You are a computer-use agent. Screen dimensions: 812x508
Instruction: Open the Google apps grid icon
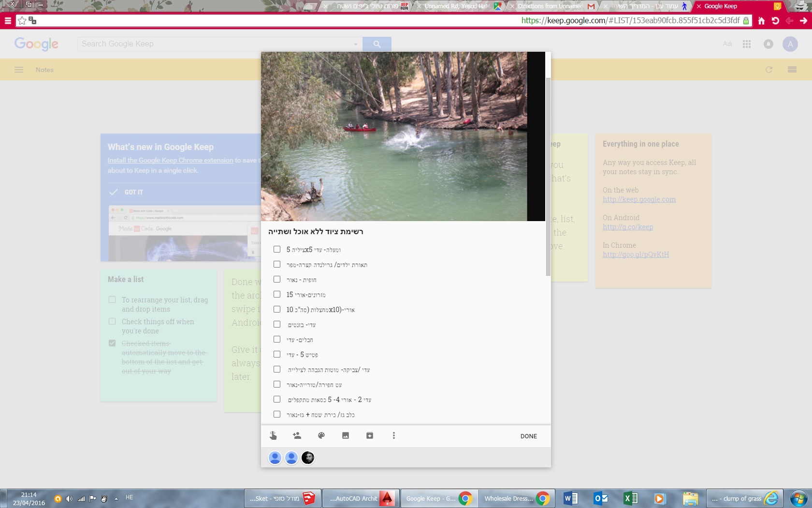tap(747, 44)
